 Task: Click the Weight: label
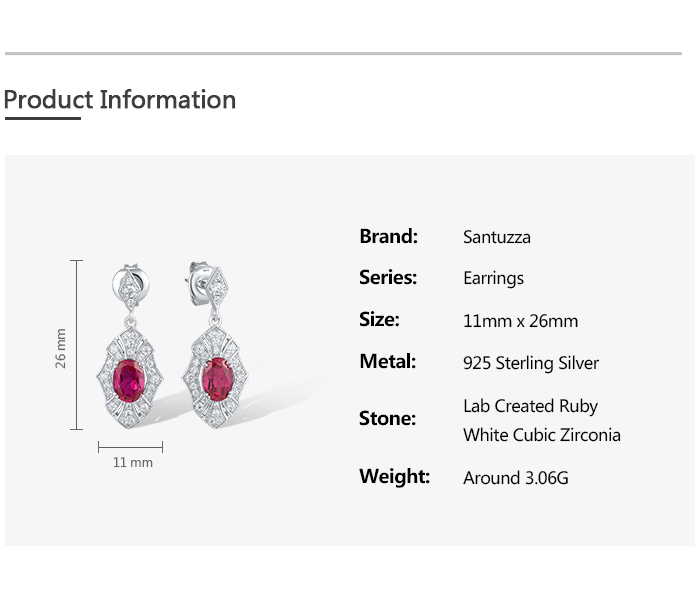coord(394,477)
